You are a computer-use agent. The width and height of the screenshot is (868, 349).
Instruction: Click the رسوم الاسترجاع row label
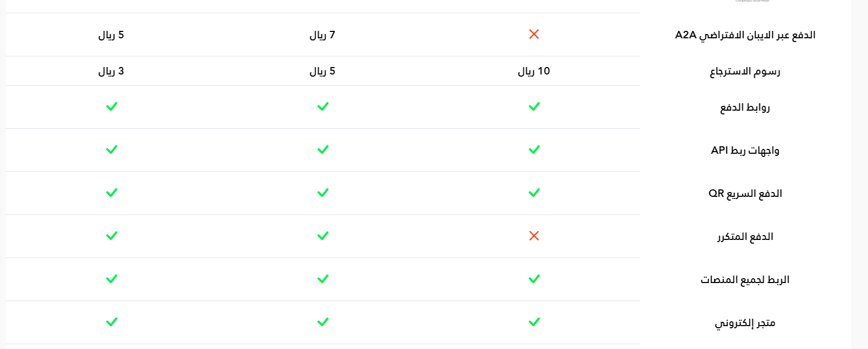click(x=745, y=71)
